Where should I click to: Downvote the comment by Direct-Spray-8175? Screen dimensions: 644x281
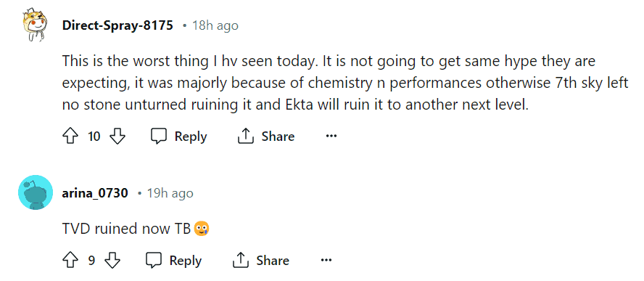click(x=118, y=137)
